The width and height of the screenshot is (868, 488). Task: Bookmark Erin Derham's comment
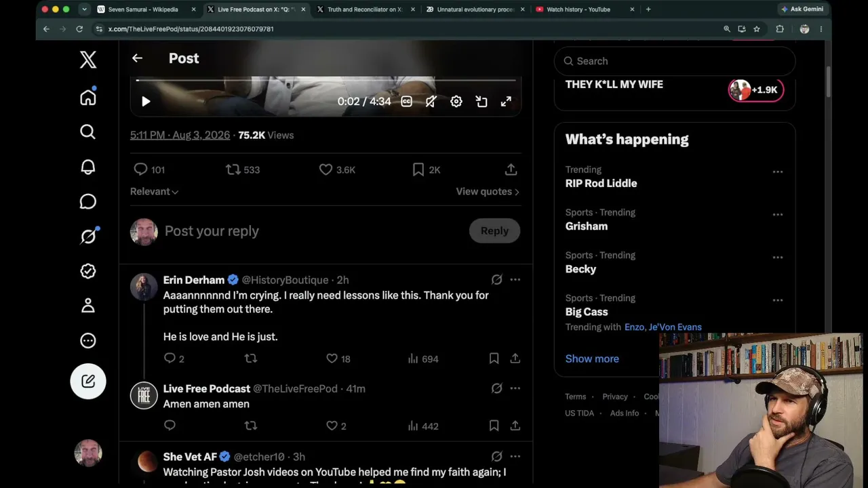pos(494,359)
